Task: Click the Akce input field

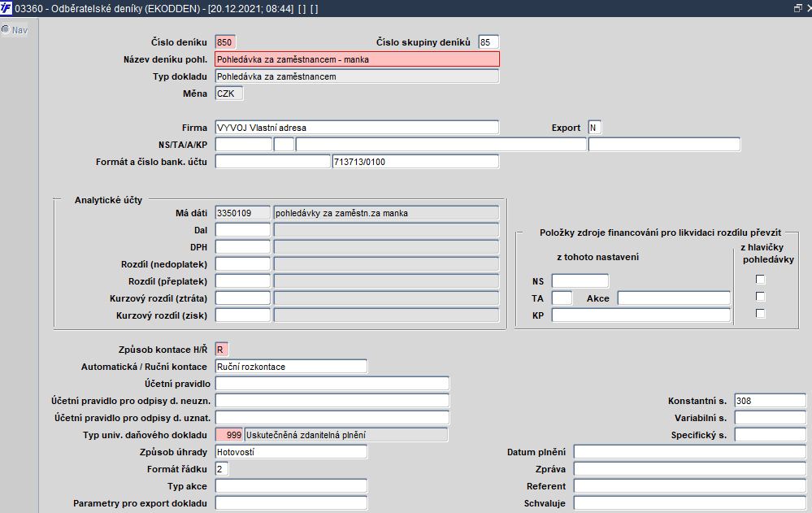Action: (x=674, y=298)
